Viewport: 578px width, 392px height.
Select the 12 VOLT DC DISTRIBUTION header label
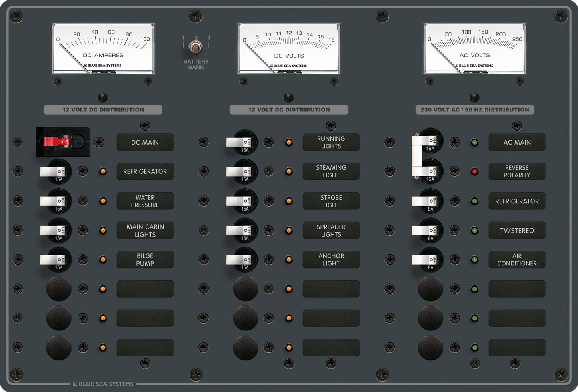pyautogui.click(x=103, y=109)
